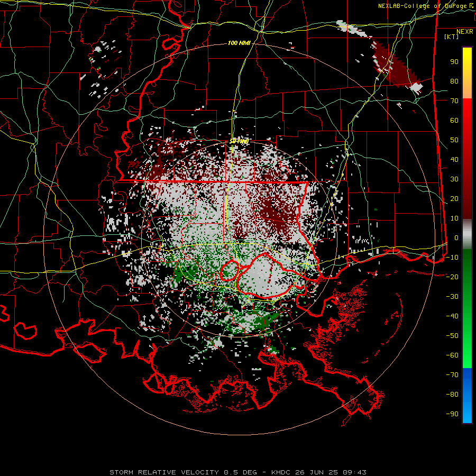
Task: Click the bright red color bar segment
Action: click(x=467, y=109)
